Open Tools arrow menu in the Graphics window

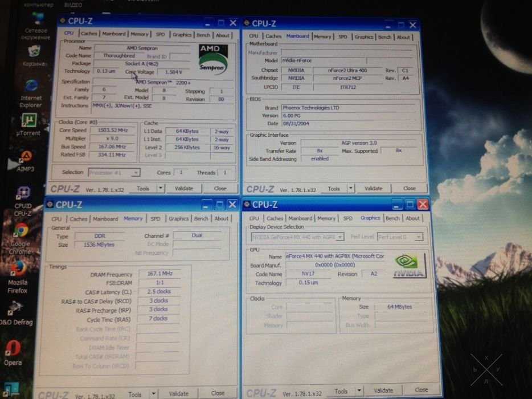[x=359, y=390]
